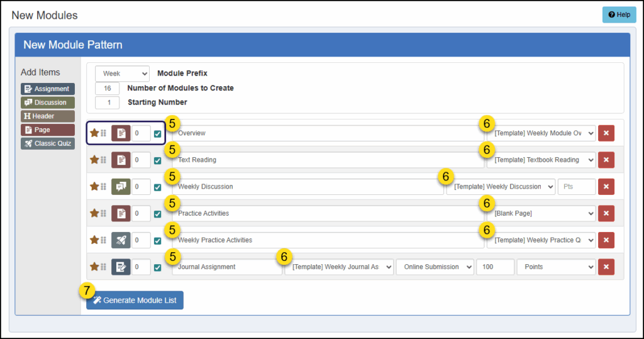The height and width of the screenshot is (339, 644).
Task: Add a Discussion item
Action: (48, 103)
